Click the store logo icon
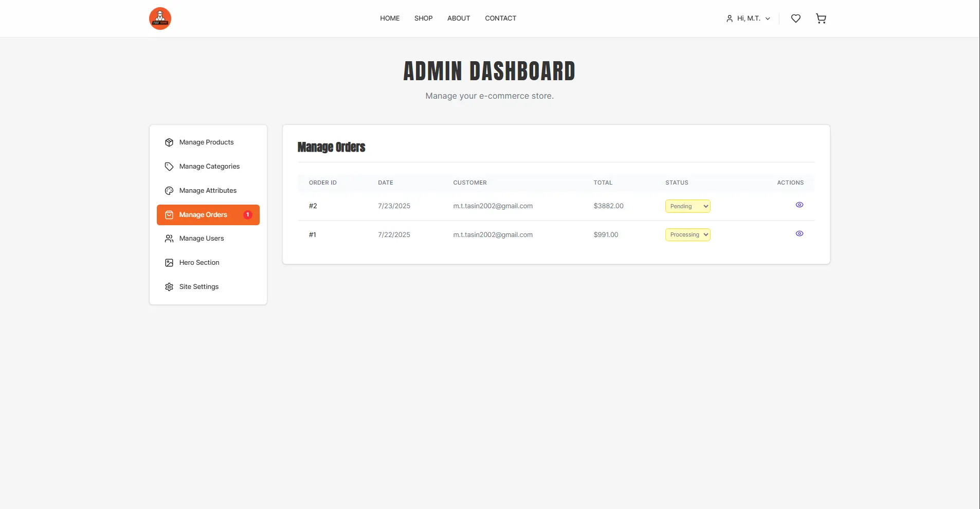Image resolution: width=980 pixels, height=509 pixels. pyautogui.click(x=160, y=19)
